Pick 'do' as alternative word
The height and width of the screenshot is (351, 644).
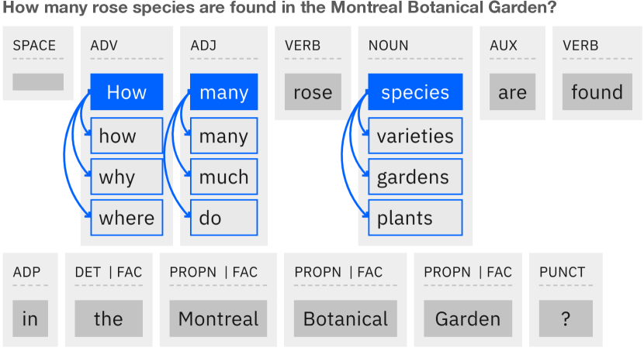pos(223,218)
